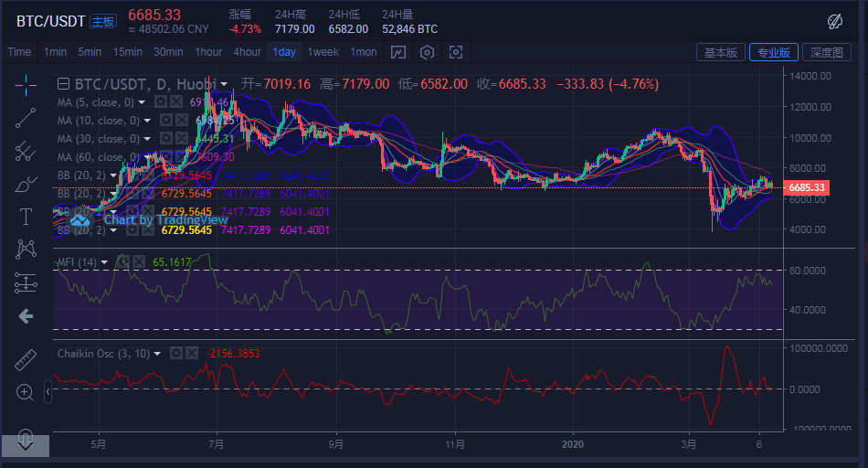Switch to 5min interval
This screenshot has width=868, height=468.
point(90,52)
